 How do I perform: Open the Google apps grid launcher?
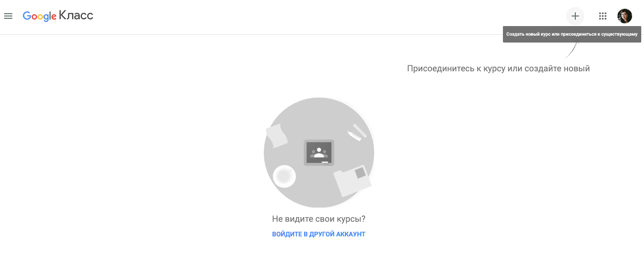tap(603, 16)
